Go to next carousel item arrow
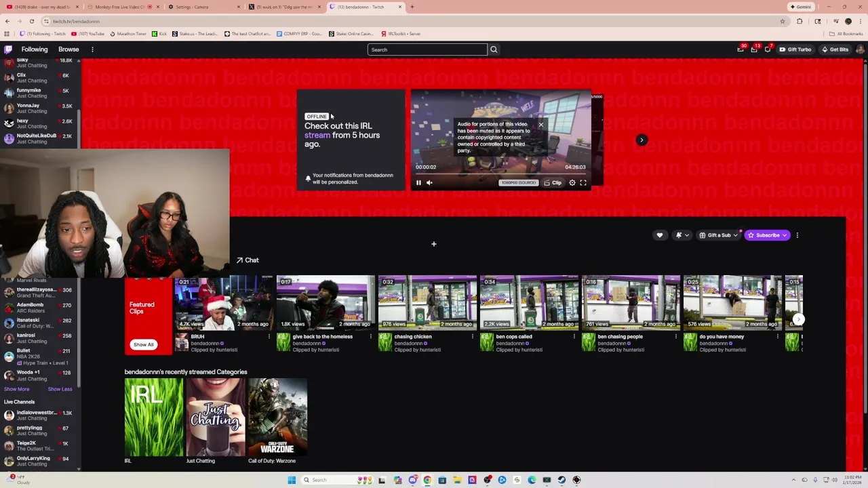Viewport: 868px width, 488px height. 642,140
